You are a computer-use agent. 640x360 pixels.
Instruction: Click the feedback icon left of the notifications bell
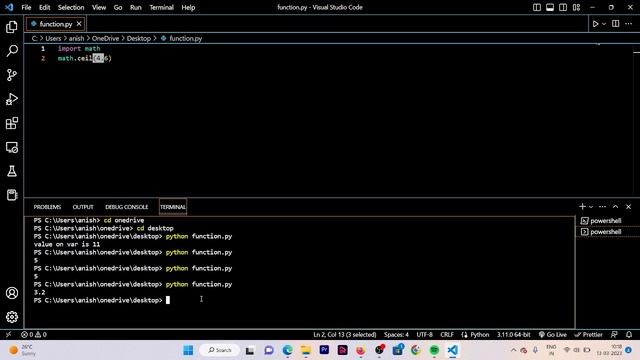pos(614,335)
